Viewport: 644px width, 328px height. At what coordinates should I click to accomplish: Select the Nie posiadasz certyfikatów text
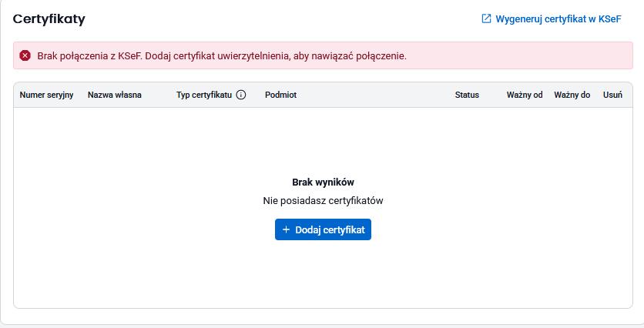click(323, 201)
